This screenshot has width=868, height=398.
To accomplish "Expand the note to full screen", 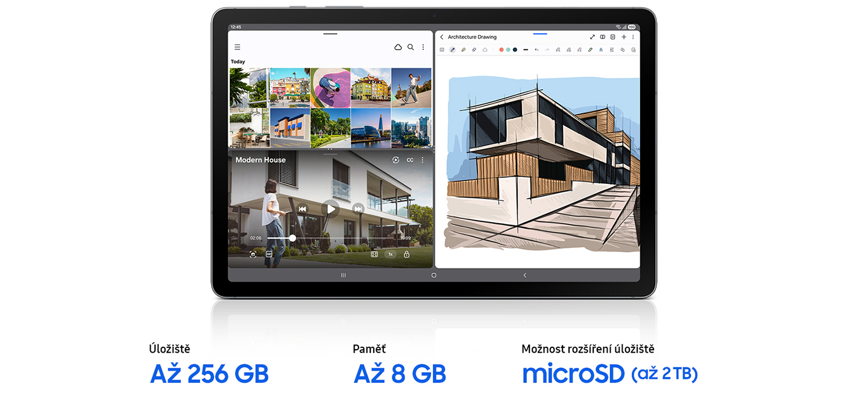I will coord(592,37).
